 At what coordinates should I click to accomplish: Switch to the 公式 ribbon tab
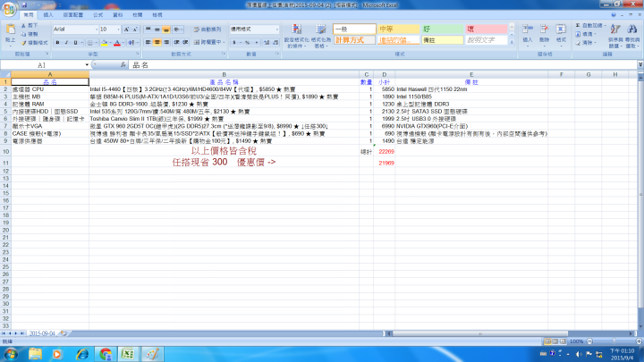tap(97, 15)
